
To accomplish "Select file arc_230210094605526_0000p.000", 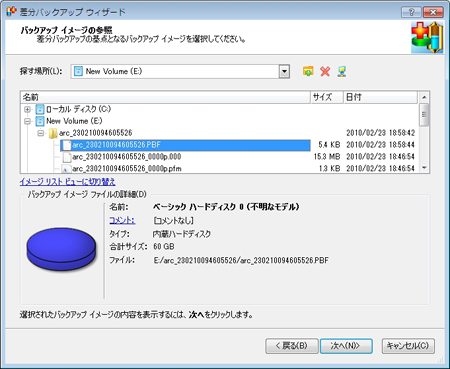I will click(127, 157).
